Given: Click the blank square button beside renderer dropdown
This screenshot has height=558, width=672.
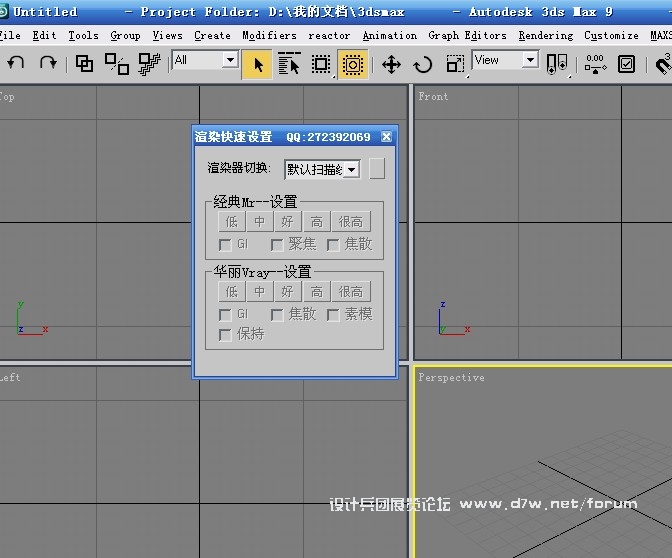Looking at the screenshot, I should point(377,168).
